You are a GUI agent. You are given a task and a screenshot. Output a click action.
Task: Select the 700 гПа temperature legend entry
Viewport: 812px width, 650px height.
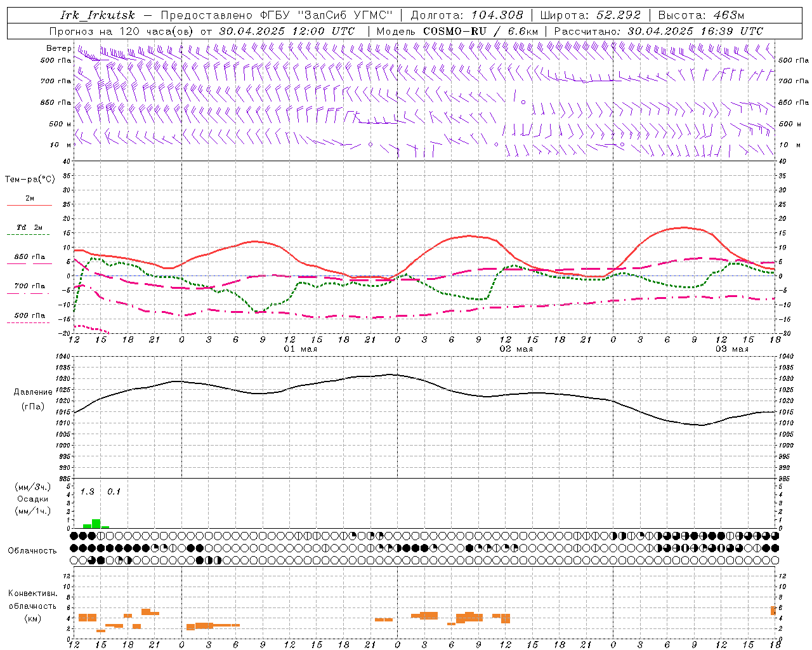click(x=30, y=286)
